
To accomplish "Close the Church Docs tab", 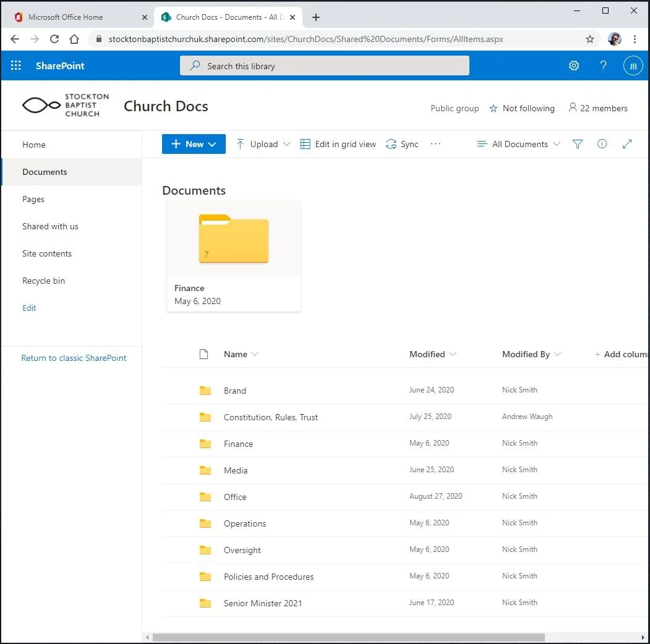I will [x=293, y=17].
